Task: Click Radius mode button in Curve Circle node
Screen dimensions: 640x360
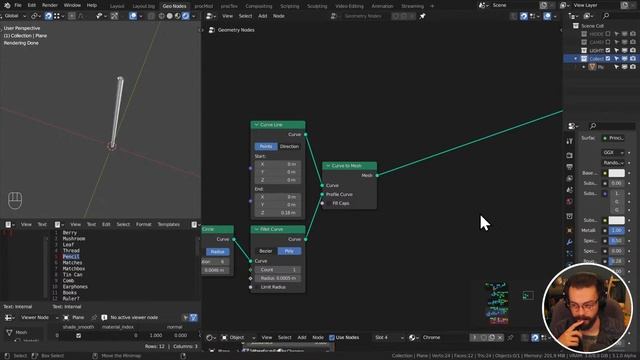Action: point(217,251)
